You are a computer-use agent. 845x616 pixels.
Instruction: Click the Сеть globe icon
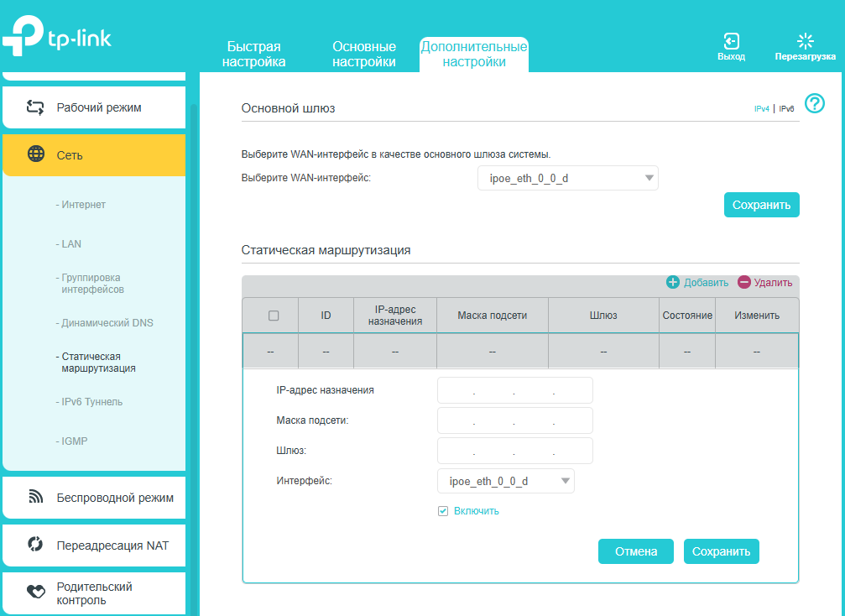[36, 154]
